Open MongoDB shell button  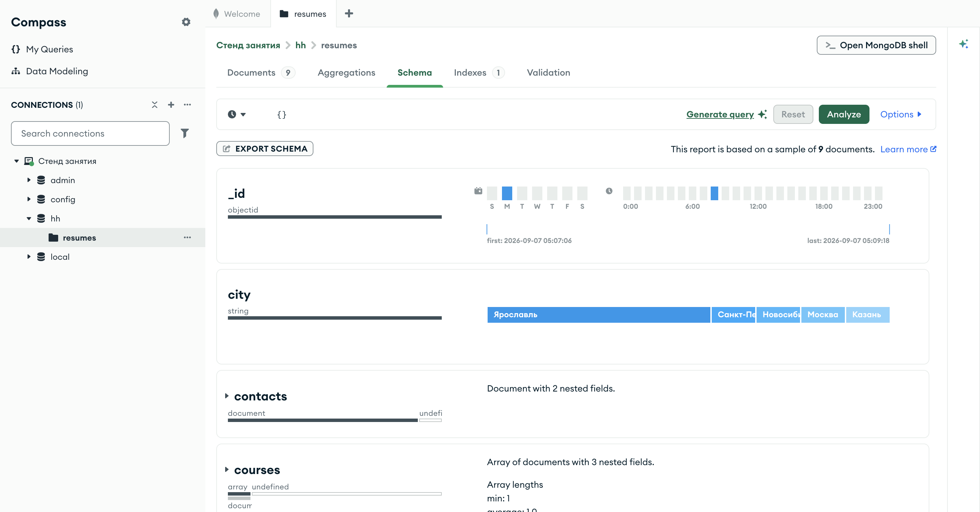tap(876, 45)
